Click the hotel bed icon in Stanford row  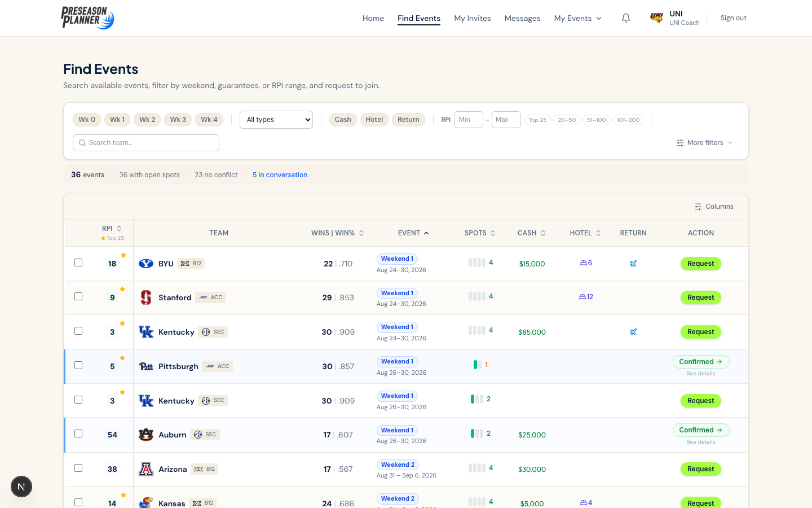point(582,297)
